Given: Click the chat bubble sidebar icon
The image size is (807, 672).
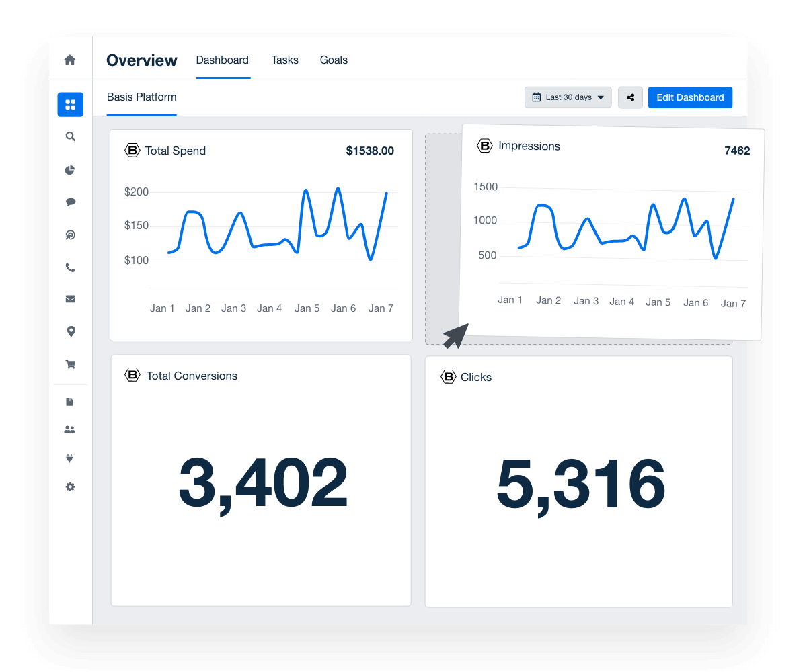Looking at the screenshot, I should pyautogui.click(x=70, y=202).
